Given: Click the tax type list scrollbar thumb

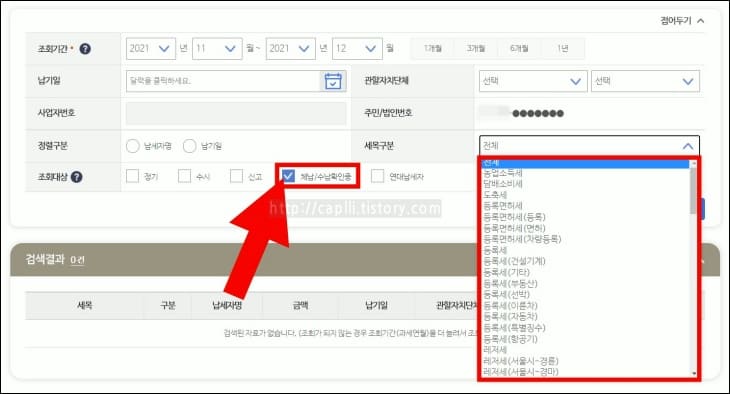Looking at the screenshot, I should coord(693,191).
